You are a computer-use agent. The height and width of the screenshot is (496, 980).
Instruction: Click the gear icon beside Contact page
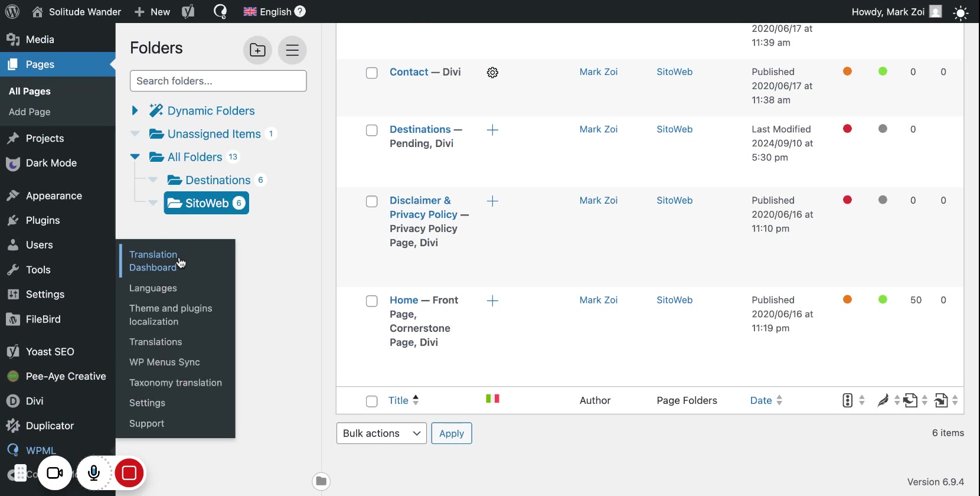[492, 73]
